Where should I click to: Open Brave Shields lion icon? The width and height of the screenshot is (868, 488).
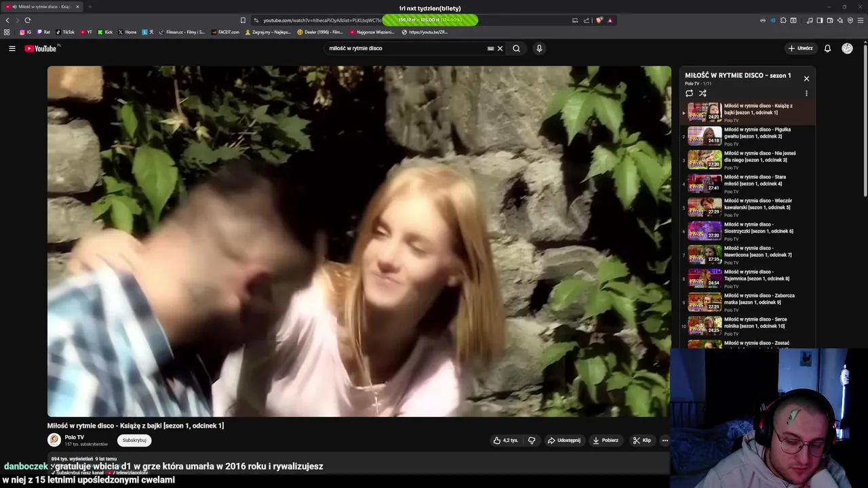[x=599, y=20]
